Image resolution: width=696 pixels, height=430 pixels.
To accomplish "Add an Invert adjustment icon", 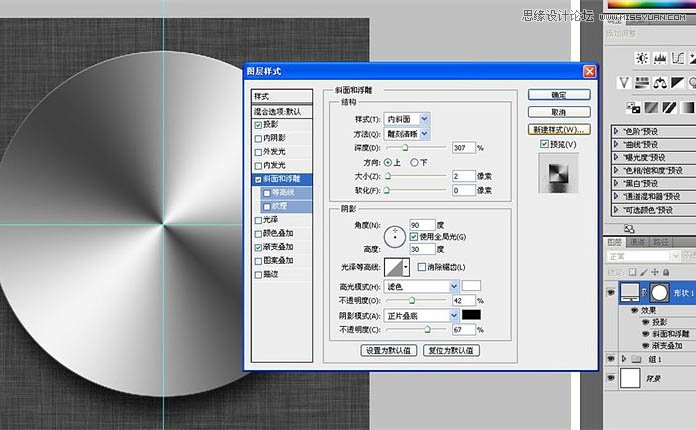I will click(633, 107).
